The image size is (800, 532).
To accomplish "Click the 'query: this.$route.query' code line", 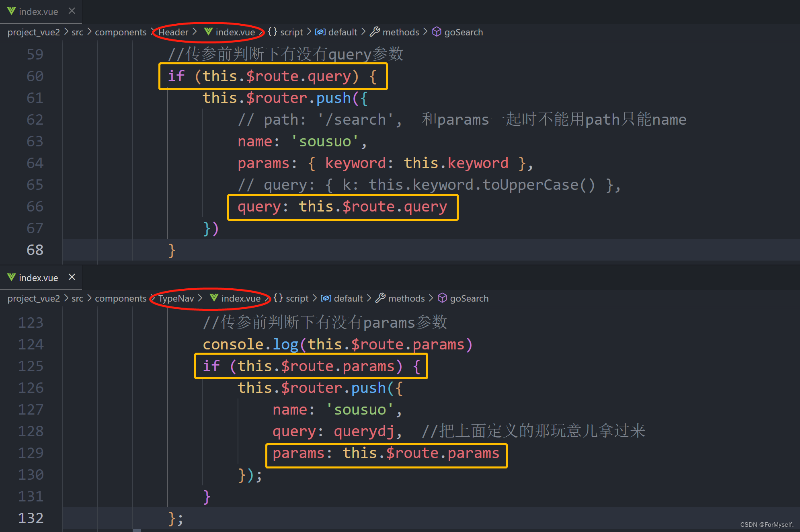I will click(x=342, y=207).
